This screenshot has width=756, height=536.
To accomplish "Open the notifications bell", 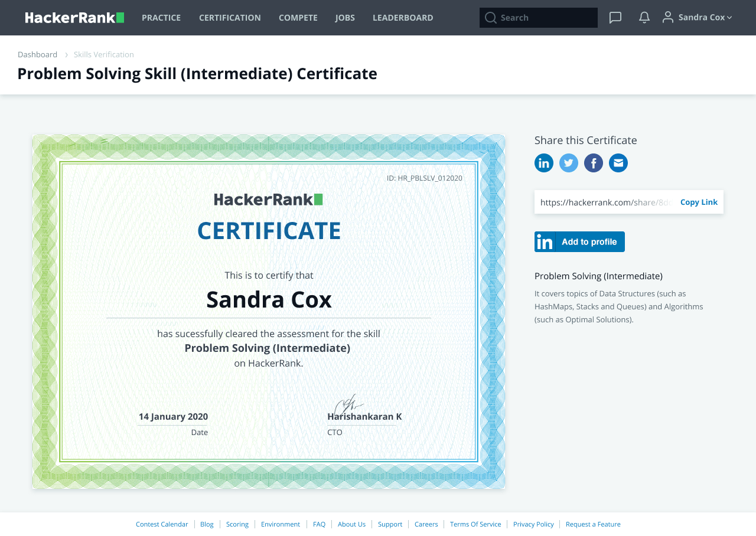I will coord(643,17).
